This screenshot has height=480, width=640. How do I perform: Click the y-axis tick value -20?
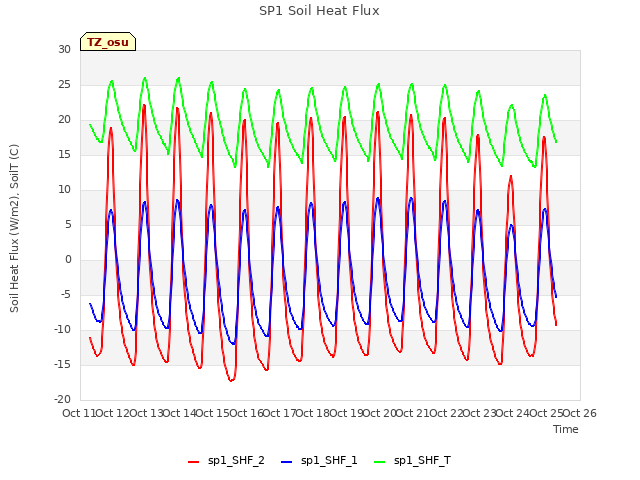pos(62,400)
